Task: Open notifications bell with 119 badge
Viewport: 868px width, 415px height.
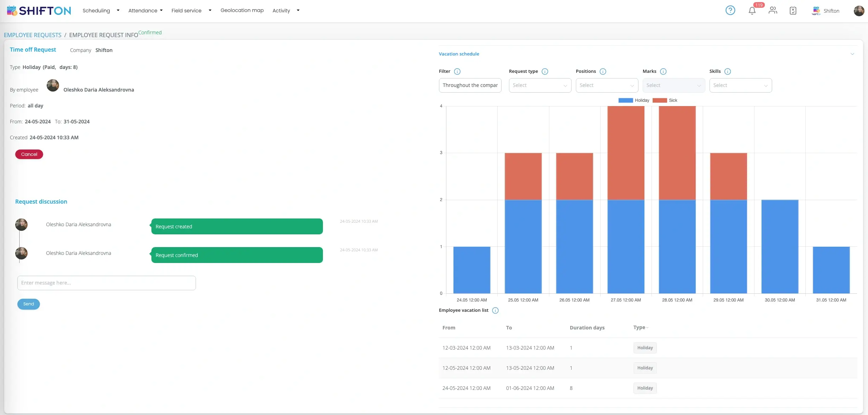Action: (752, 11)
